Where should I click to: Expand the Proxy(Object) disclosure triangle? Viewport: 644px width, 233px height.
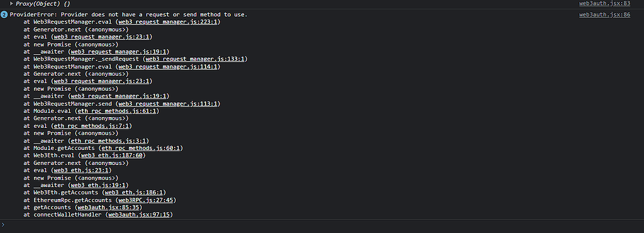pos(11,3)
